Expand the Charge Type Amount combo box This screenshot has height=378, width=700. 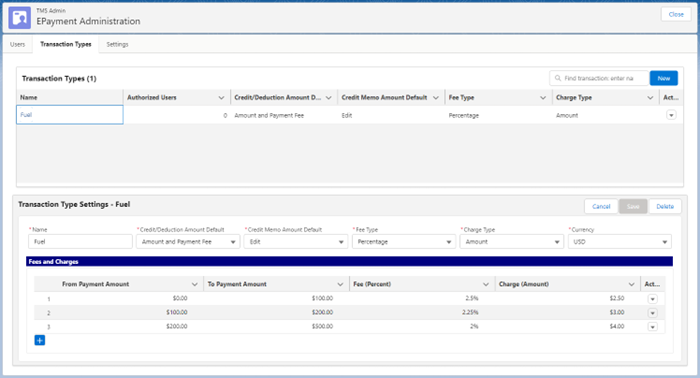pyautogui.click(x=512, y=242)
